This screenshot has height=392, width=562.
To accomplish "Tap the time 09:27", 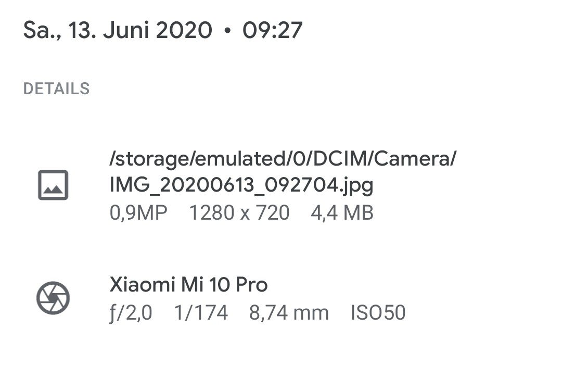I will (x=272, y=30).
